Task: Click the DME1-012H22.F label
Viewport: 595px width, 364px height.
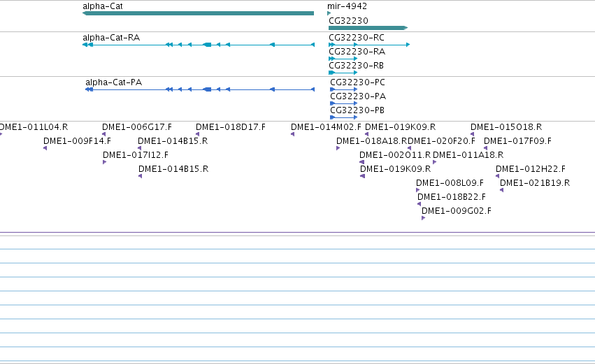Action: [x=531, y=169]
